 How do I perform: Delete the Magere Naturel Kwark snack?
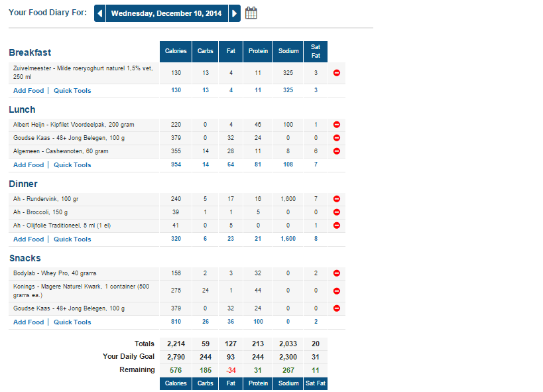pyautogui.click(x=337, y=291)
